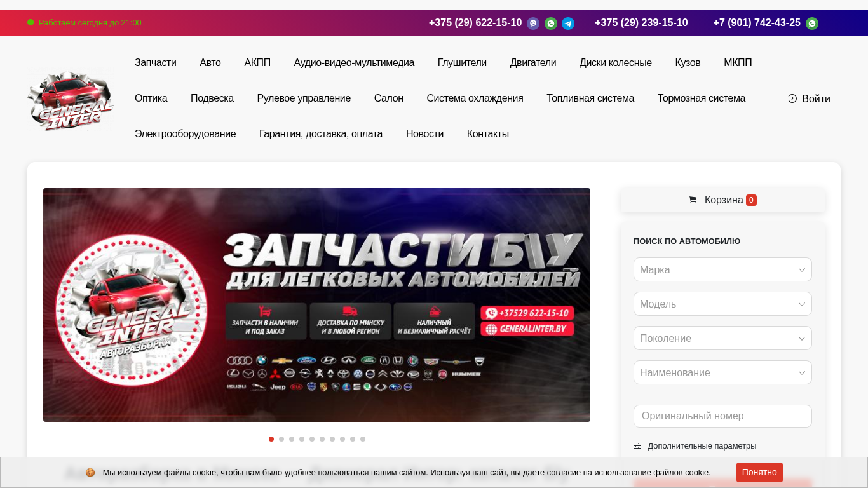This screenshot has width=868, height=488.
Task: Click the Запчасти Б/У banner slide
Action: coord(316,305)
